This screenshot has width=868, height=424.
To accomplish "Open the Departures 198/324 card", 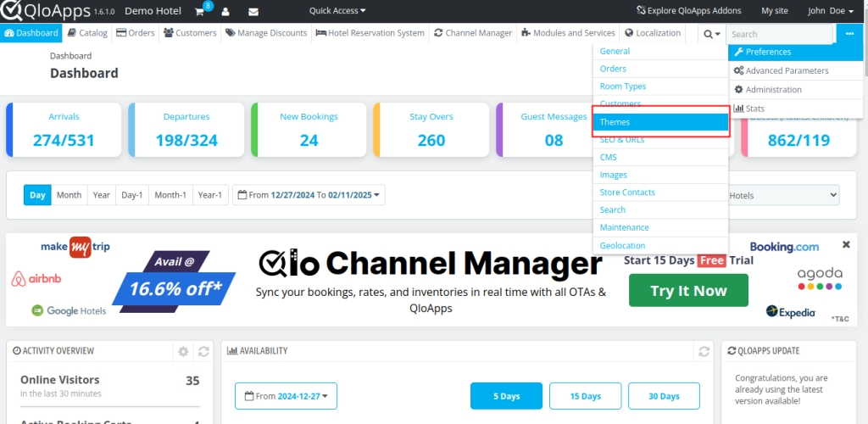I will pyautogui.click(x=186, y=130).
